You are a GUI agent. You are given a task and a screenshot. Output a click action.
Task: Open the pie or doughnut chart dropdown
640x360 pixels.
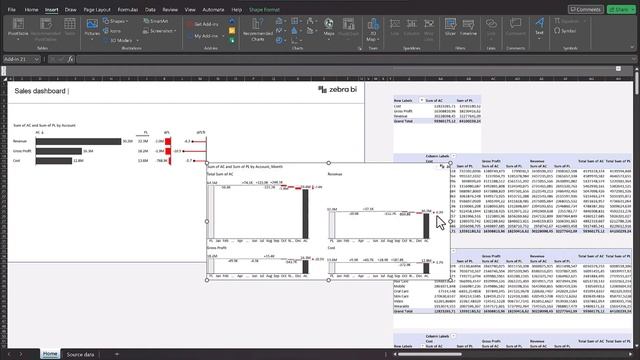click(280, 40)
